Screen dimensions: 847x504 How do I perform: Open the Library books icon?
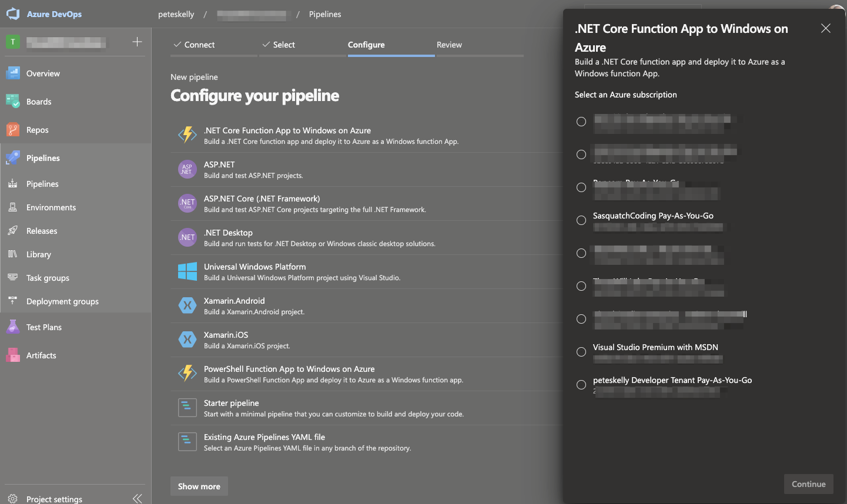click(x=13, y=254)
